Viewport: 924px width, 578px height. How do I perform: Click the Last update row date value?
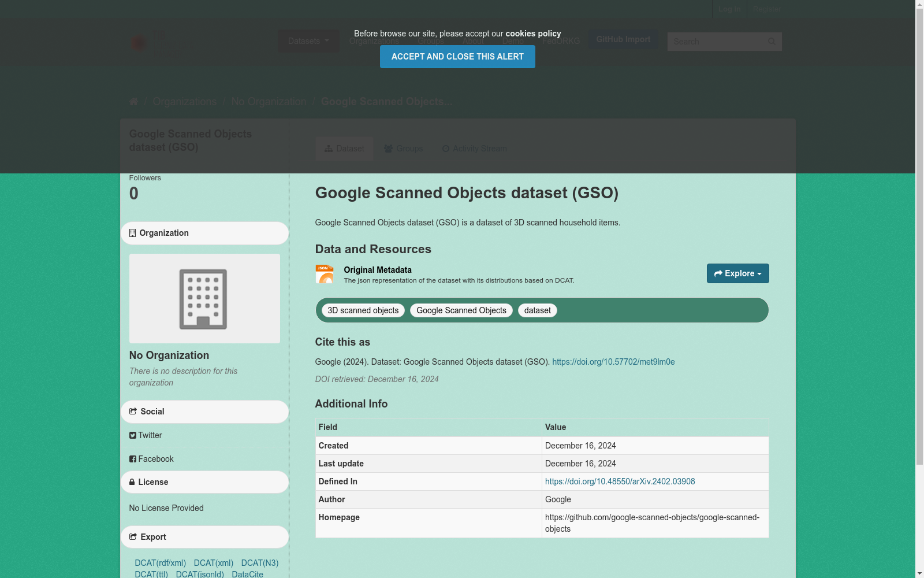coord(580,464)
